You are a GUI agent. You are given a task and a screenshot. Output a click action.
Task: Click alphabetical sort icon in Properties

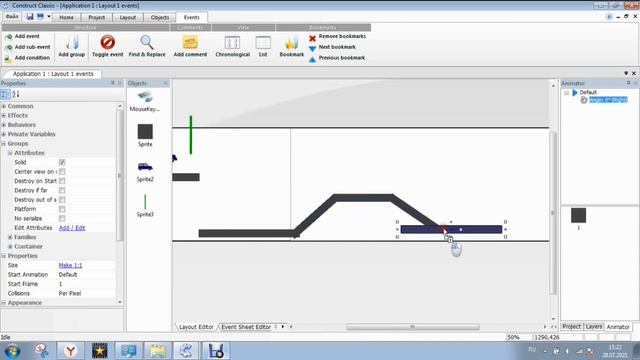(x=16, y=95)
